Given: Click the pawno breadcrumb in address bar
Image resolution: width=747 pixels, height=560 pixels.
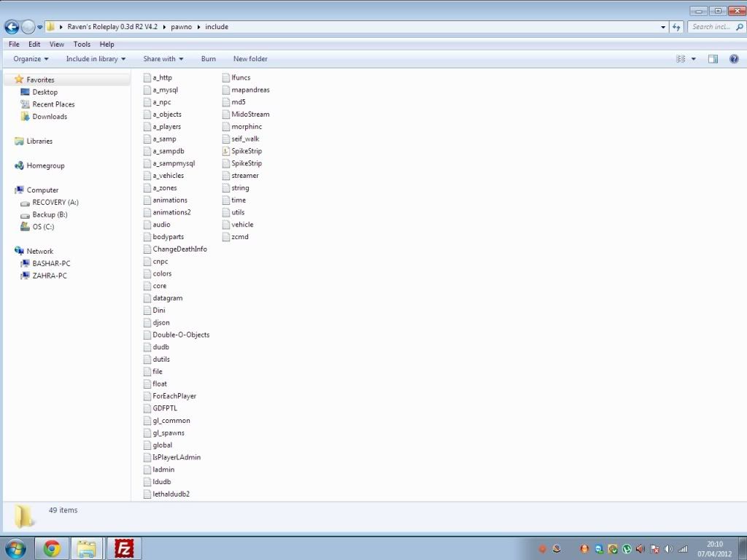Looking at the screenshot, I should [181, 27].
